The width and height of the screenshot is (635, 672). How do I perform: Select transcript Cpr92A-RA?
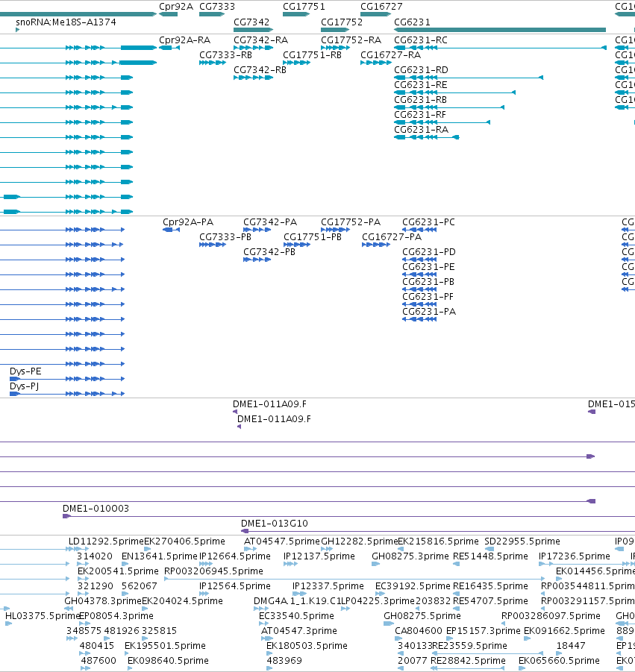coord(184,40)
